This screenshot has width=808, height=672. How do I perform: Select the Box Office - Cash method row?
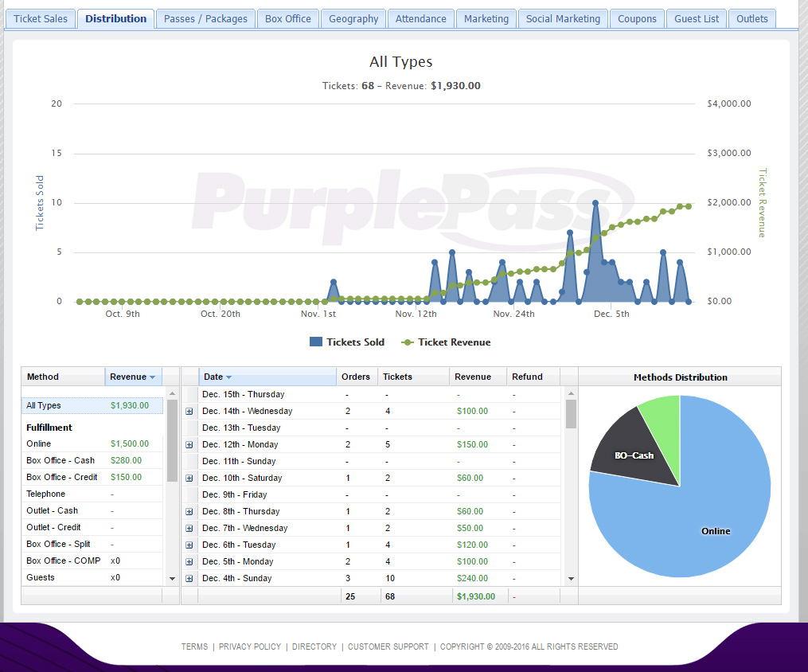point(92,461)
